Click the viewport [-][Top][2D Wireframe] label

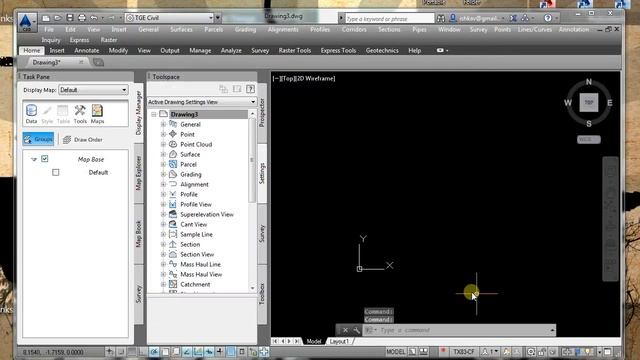tap(304, 78)
